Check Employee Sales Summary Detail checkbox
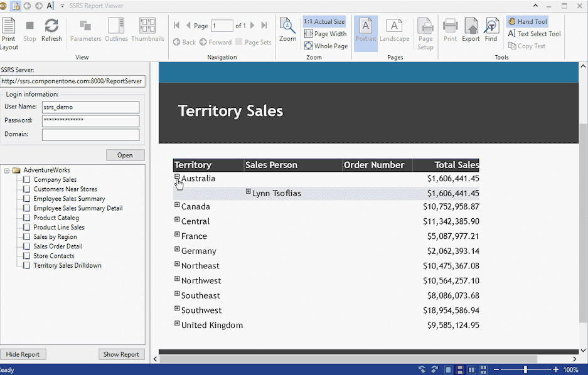 26,208
